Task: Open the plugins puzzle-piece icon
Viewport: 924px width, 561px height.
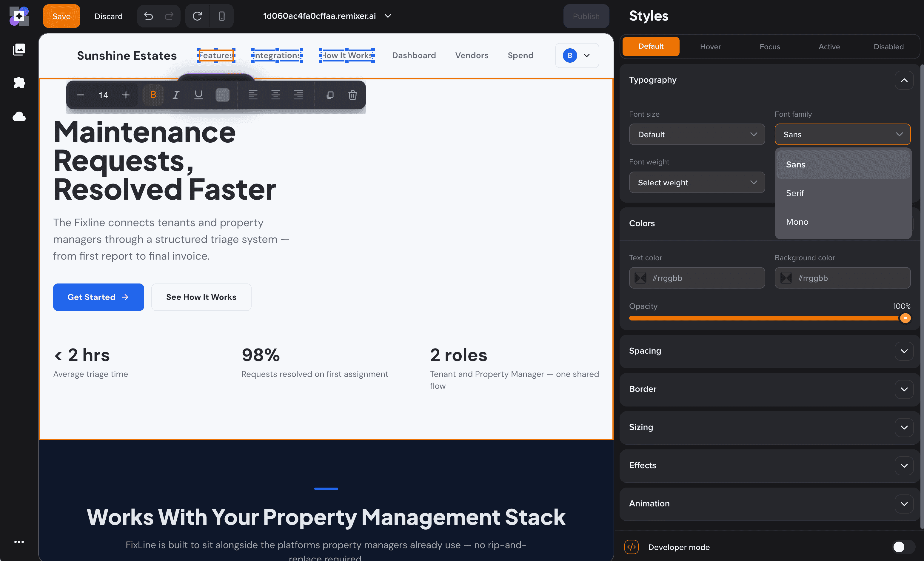Action: point(19,82)
